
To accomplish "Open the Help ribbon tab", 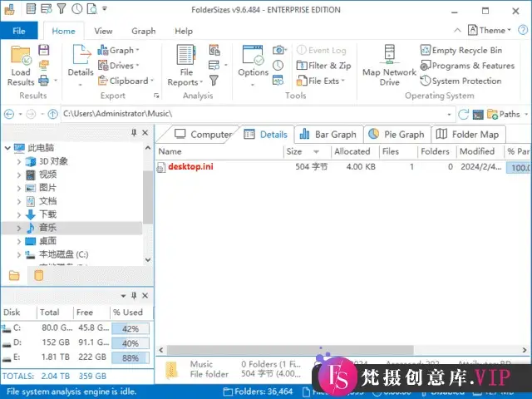I will pyautogui.click(x=184, y=31).
